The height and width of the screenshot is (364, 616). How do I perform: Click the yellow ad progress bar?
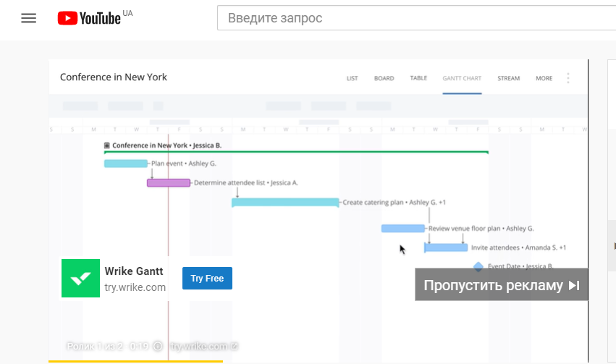tap(135, 361)
